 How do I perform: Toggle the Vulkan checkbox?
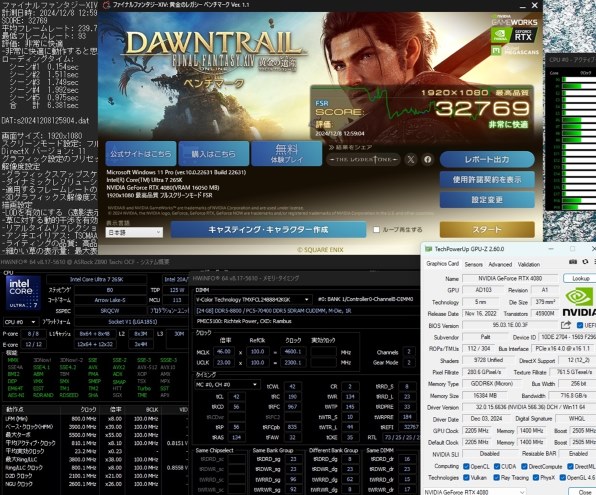tap(466, 478)
